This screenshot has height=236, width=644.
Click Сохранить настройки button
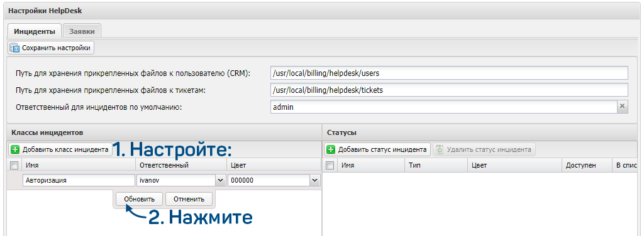[x=52, y=48]
